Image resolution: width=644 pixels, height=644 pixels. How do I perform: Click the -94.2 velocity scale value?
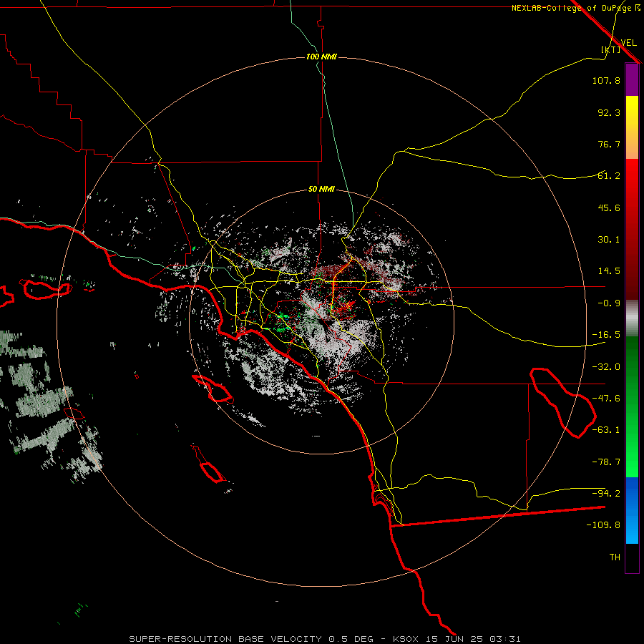click(606, 493)
